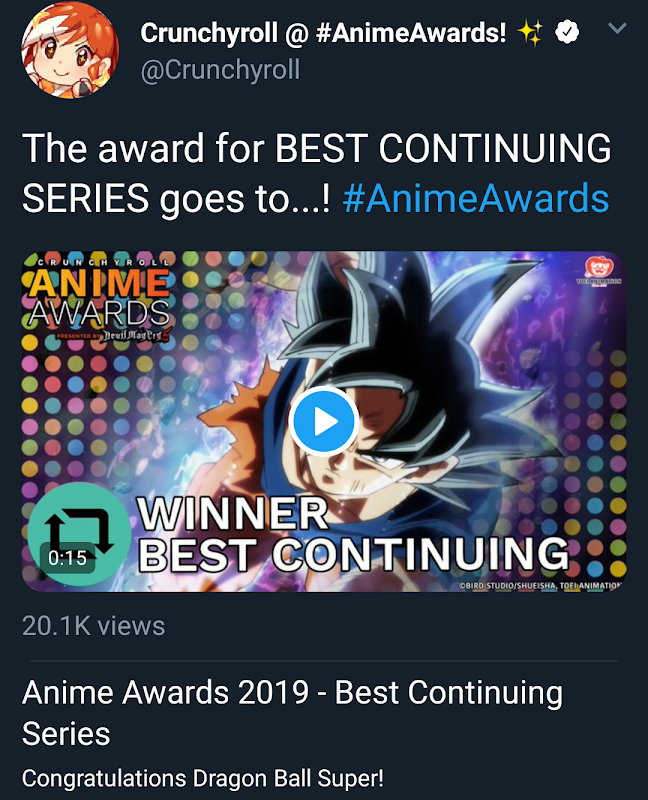
Task: Click the green retweet icon overlay
Action: point(78,527)
